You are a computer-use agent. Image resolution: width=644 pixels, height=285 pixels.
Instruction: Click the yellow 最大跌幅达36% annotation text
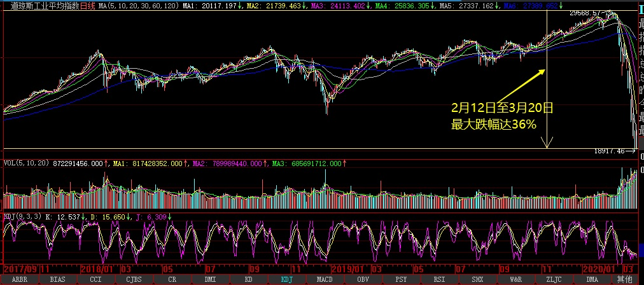point(494,125)
